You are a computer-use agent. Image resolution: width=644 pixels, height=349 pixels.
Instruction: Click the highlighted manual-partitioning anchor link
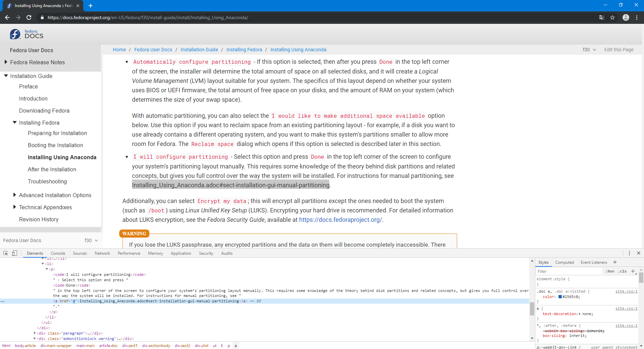pos(231,185)
